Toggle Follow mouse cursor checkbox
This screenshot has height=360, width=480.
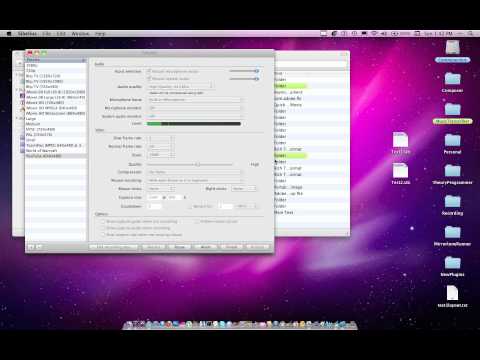pyautogui.click(x=197, y=221)
